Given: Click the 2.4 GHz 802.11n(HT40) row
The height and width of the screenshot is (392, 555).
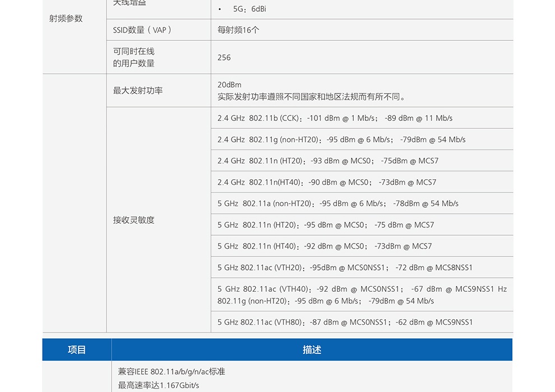Looking at the screenshot, I should (326, 182).
